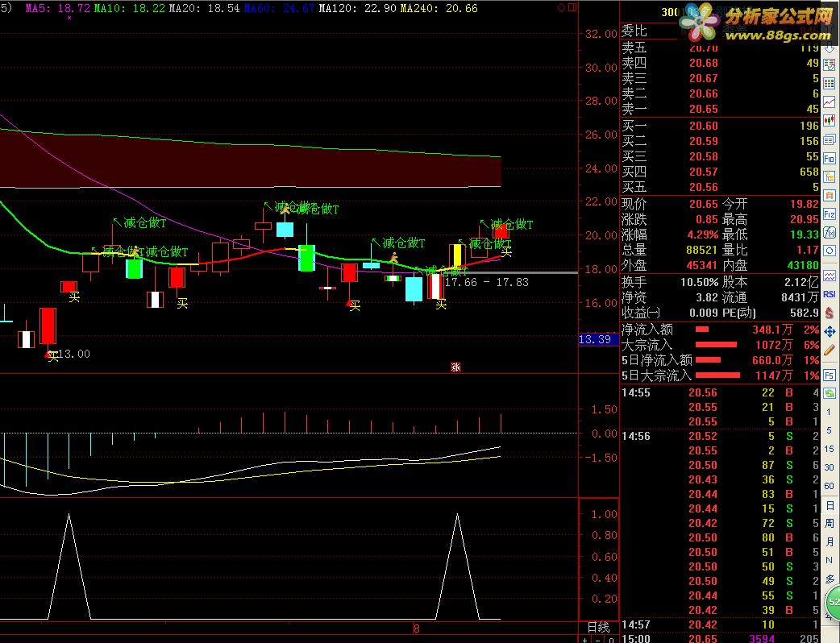Click the '日线' label at bottom right

(x=598, y=627)
